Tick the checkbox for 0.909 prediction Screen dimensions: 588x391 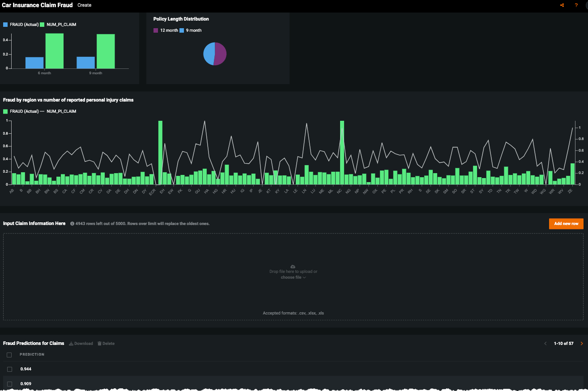9,384
